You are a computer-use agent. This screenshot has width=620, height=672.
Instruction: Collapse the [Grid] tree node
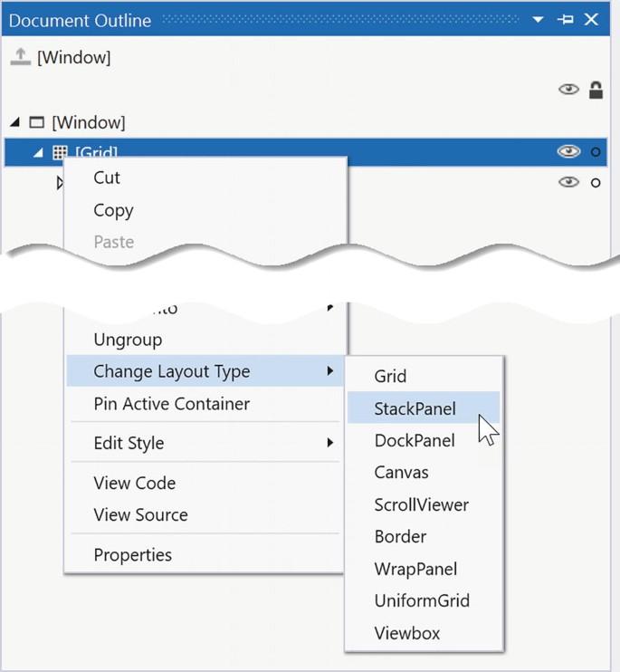point(38,153)
